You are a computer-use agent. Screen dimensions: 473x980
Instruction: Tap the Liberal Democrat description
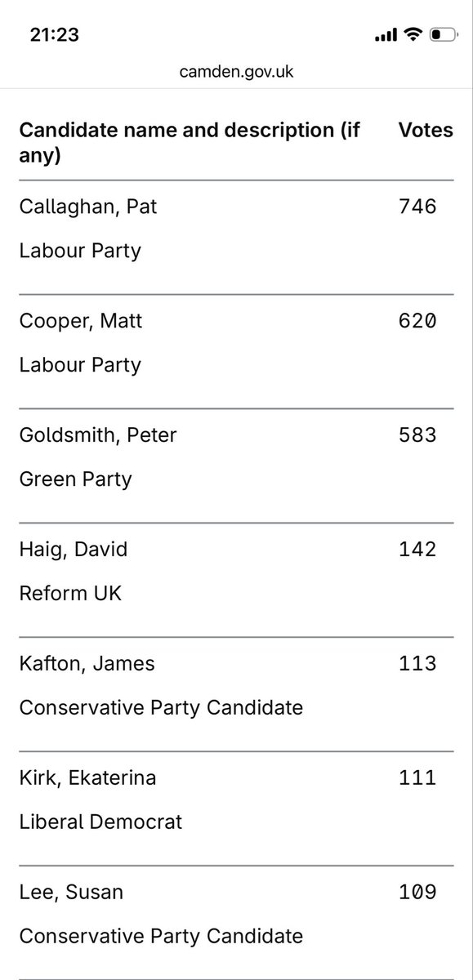(100, 822)
